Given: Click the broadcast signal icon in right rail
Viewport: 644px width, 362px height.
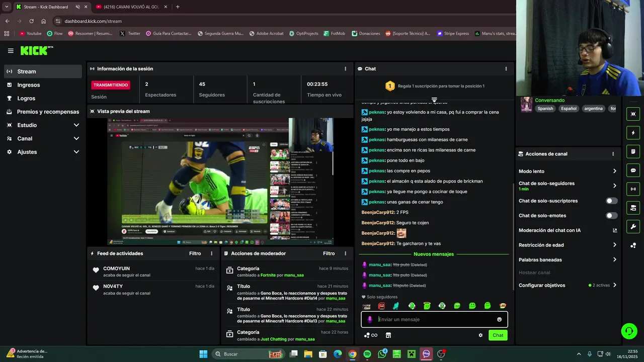Looking at the screenshot, I should [x=633, y=189].
